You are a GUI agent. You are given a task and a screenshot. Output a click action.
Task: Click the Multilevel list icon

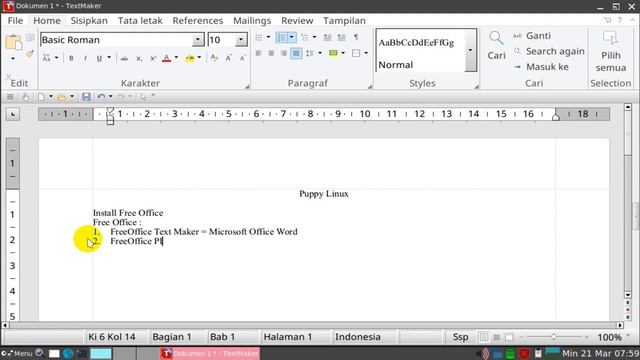(x=304, y=38)
